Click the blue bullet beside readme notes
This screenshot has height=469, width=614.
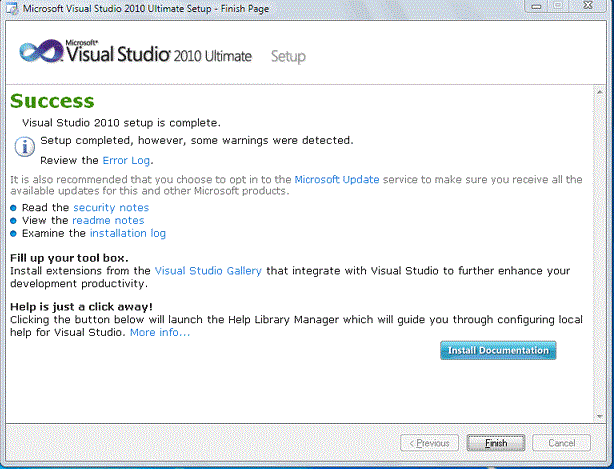(x=13, y=221)
